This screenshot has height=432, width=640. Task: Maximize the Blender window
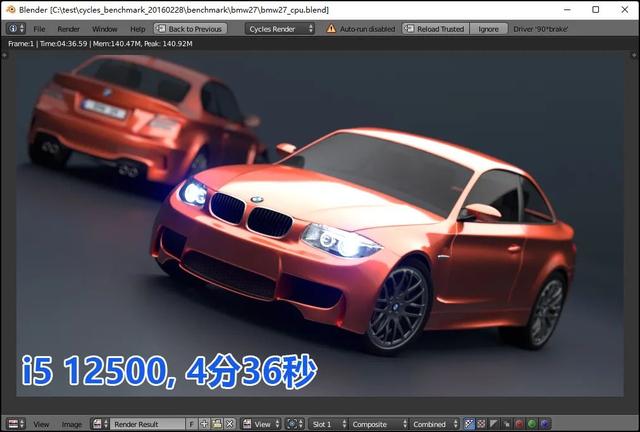[596, 9]
